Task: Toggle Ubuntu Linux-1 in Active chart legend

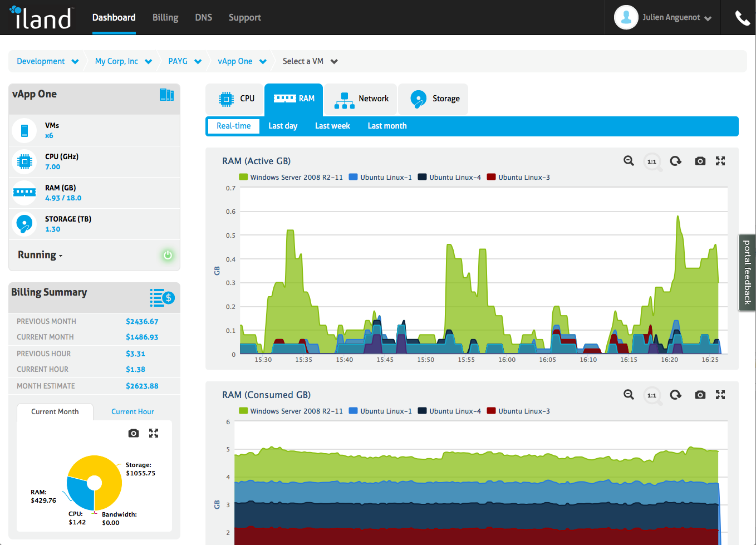Action: point(381,177)
